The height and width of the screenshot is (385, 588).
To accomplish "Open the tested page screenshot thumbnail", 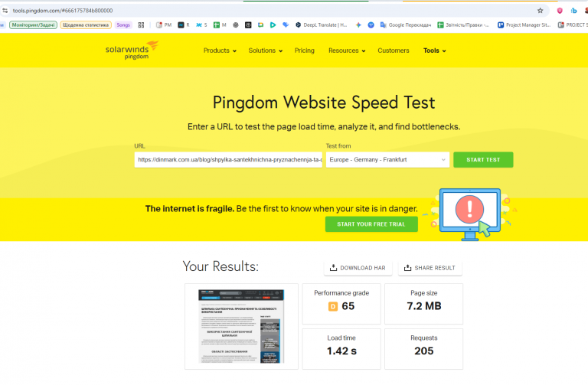I will pos(241,326).
